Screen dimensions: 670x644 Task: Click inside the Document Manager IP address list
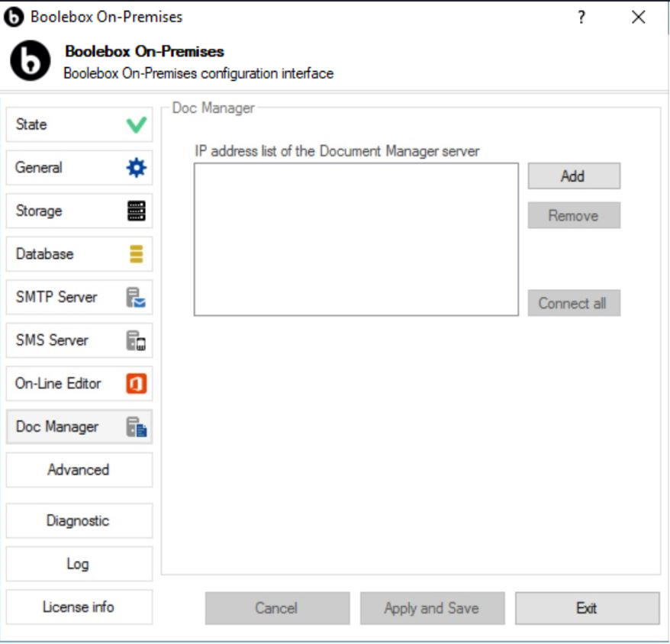point(356,240)
